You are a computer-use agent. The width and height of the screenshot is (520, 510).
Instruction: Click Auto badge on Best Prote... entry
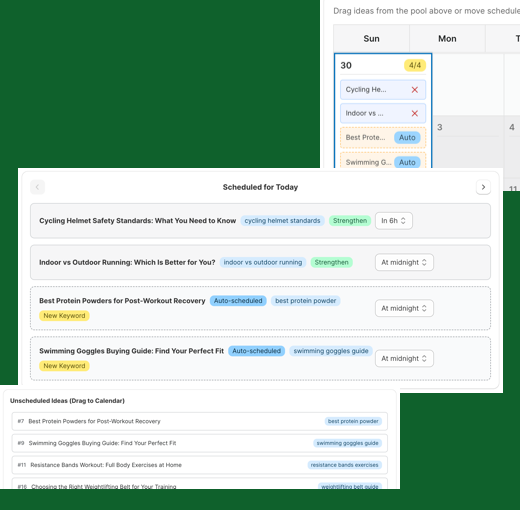(407, 137)
